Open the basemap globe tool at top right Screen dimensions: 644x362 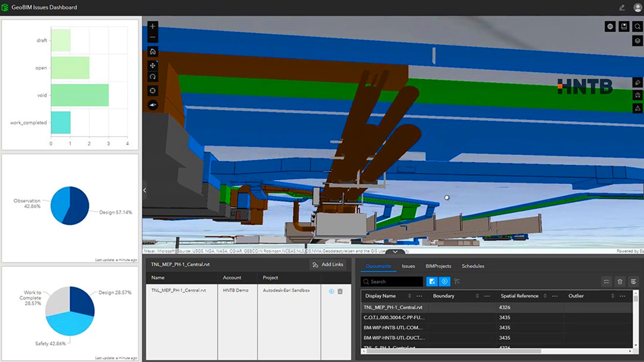click(611, 27)
